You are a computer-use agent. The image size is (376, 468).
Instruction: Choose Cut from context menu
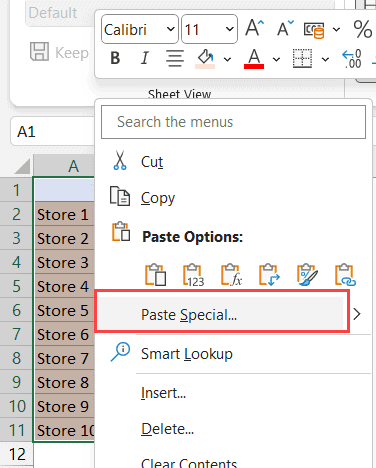pos(233,162)
